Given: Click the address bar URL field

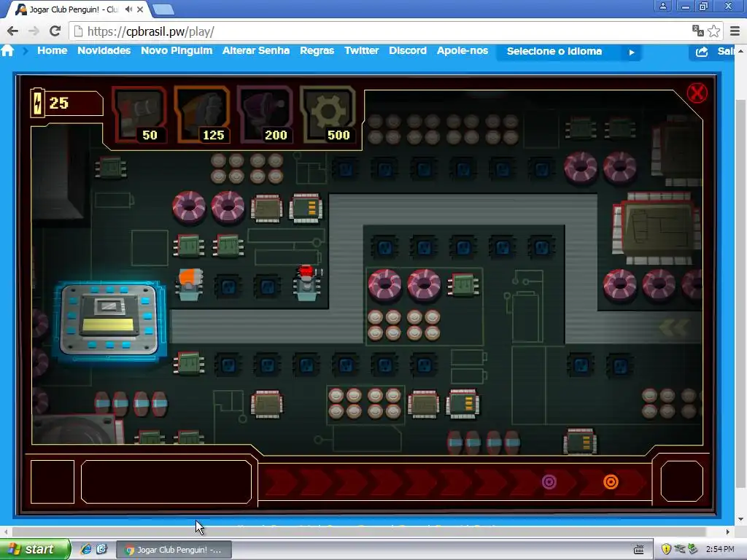Looking at the screenshot, I should click(381, 31).
